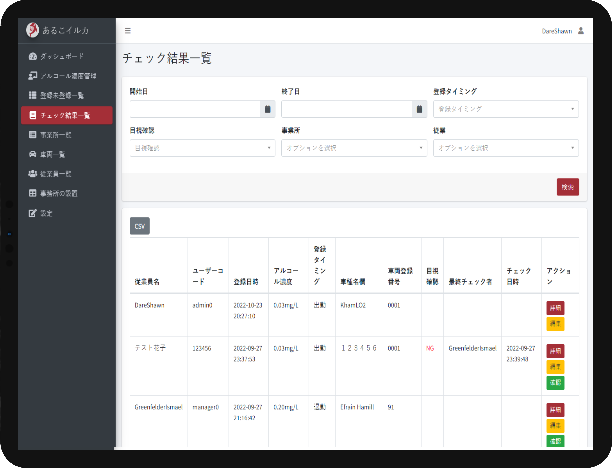Export table with the CSV button
Screen dimensions: 612x468
click(x=140, y=226)
